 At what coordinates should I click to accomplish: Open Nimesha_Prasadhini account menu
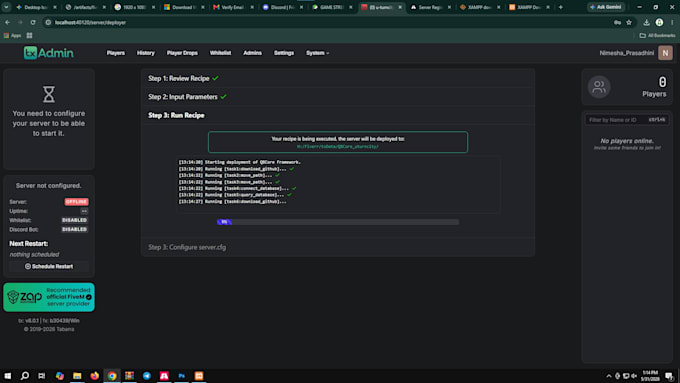point(627,53)
